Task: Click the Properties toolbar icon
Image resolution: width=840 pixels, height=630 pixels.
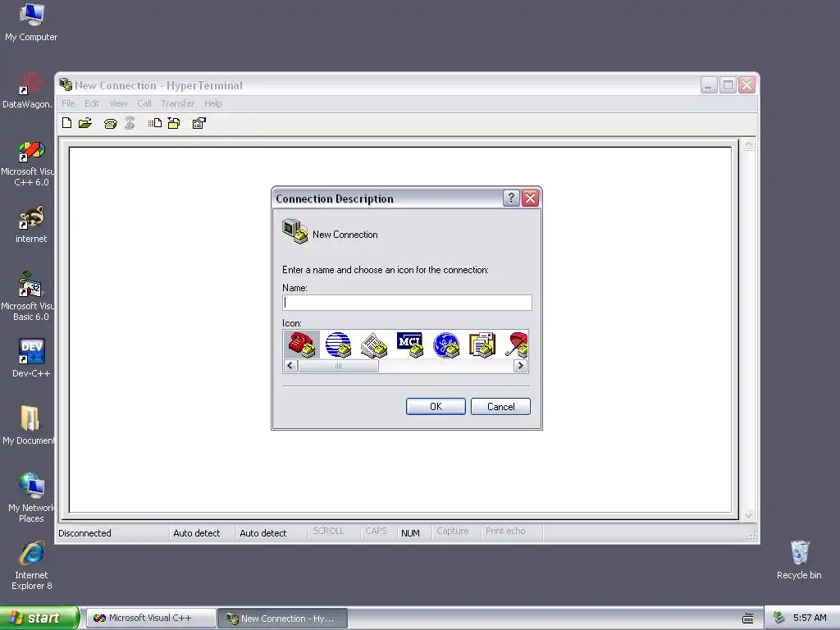Action: 199,123
